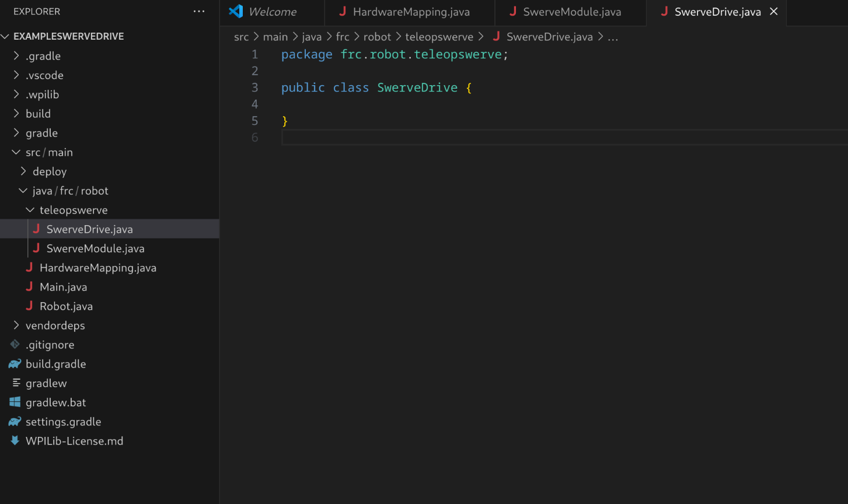Collapse the src / main folder

[16, 152]
